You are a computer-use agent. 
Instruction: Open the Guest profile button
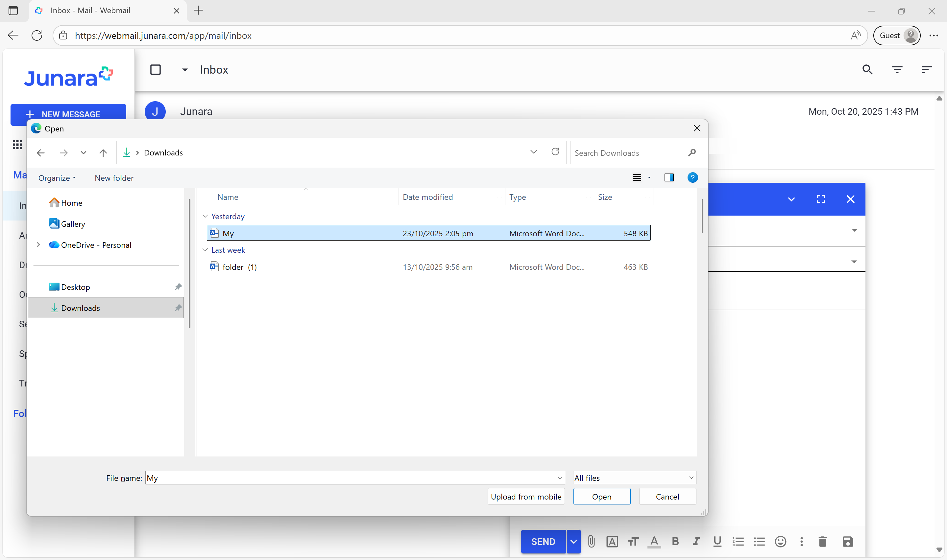pos(897,35)
